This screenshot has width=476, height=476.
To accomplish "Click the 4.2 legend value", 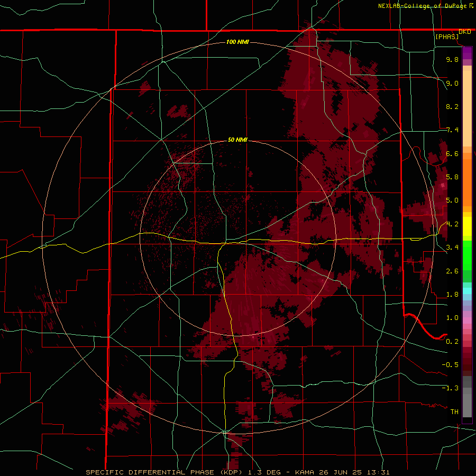I will 452,224.
